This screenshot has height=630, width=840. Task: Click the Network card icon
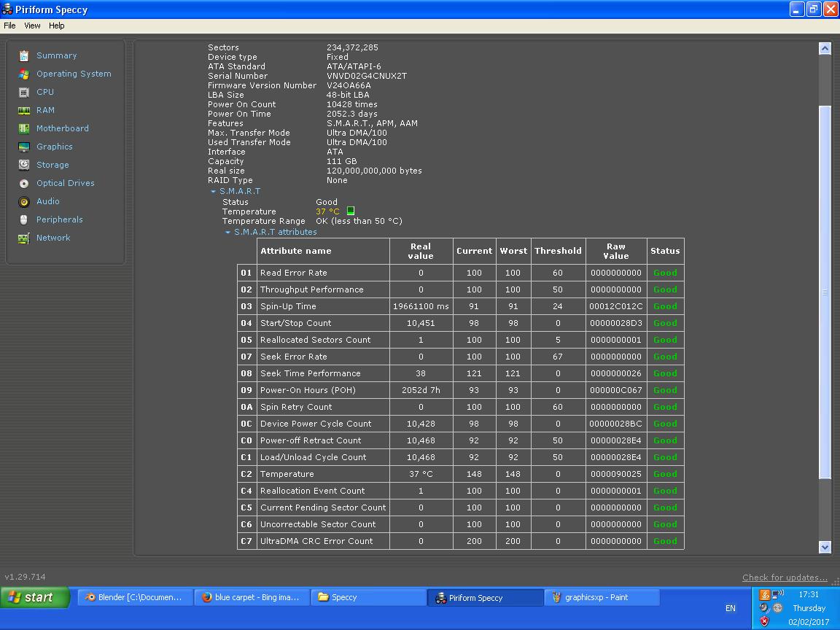23,238
